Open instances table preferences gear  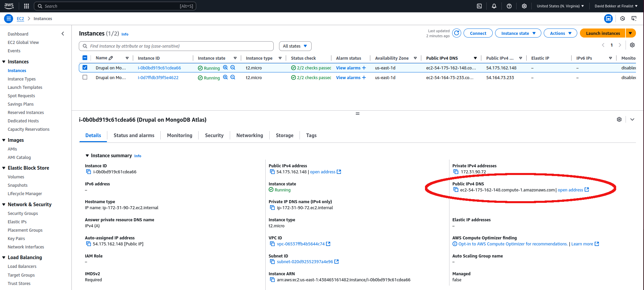pyautogui.click(x=632, y=45)
